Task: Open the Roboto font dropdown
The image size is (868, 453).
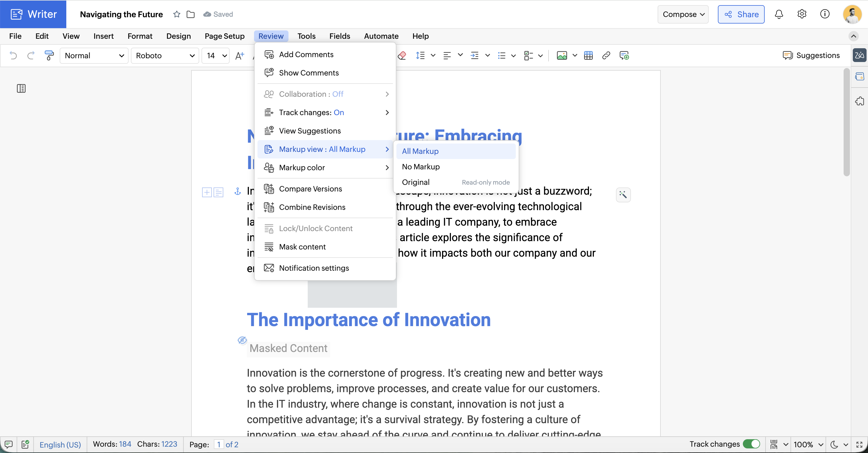Action: [x=165, y=55]
